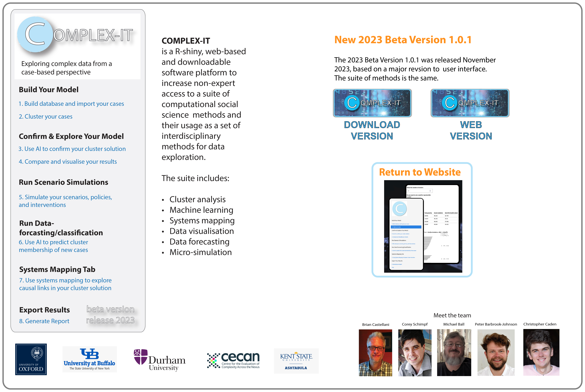585x392 pixels.
Task: Click the 'Return to Website' heading
Action: tap(420, 172)
